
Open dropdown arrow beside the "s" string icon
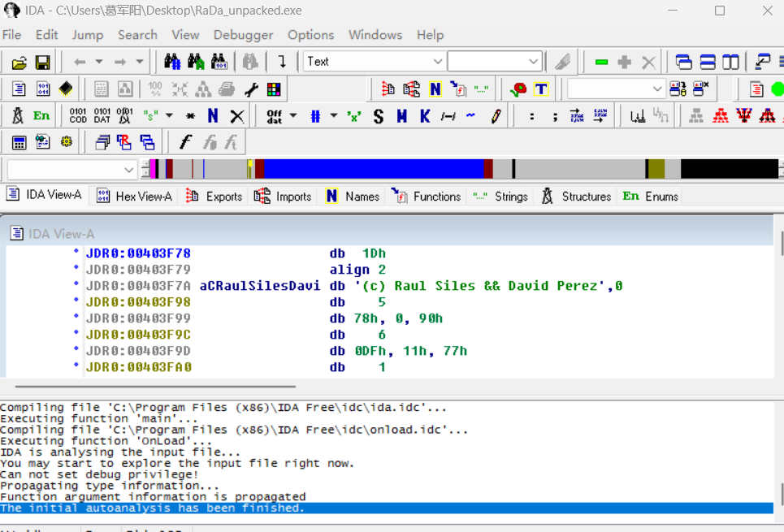click(169, 116)
